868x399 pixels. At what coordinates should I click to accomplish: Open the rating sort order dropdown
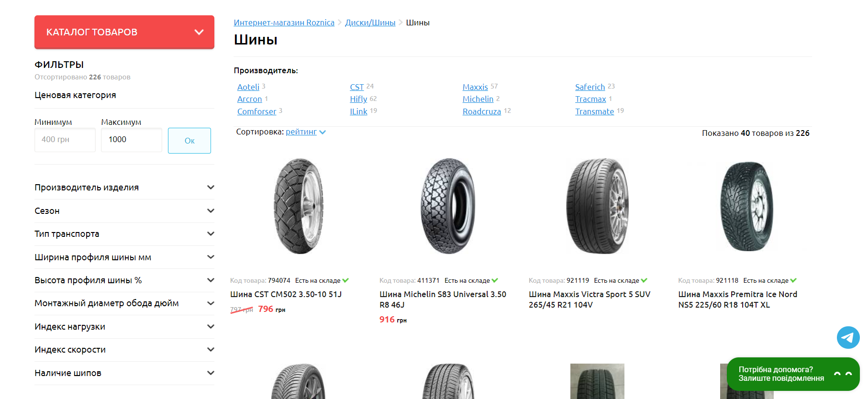[x=306, y=132]
